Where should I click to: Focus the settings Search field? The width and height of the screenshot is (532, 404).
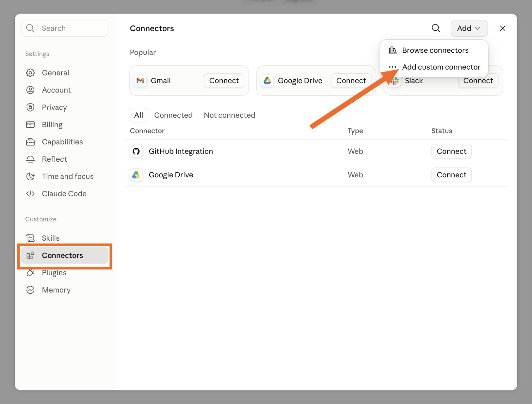click(65, 28)
